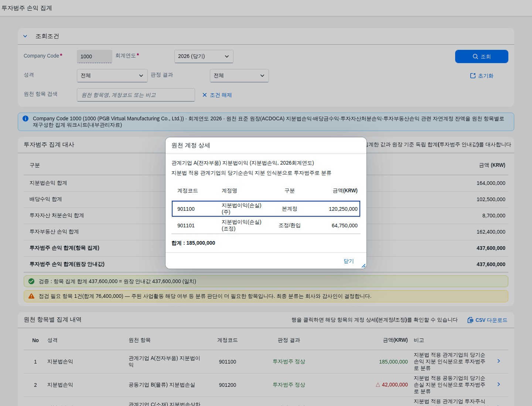The width and height of the screenshot is (532, 406).
Task: Click the 조회 search button
Action: [x=481, y=56]
